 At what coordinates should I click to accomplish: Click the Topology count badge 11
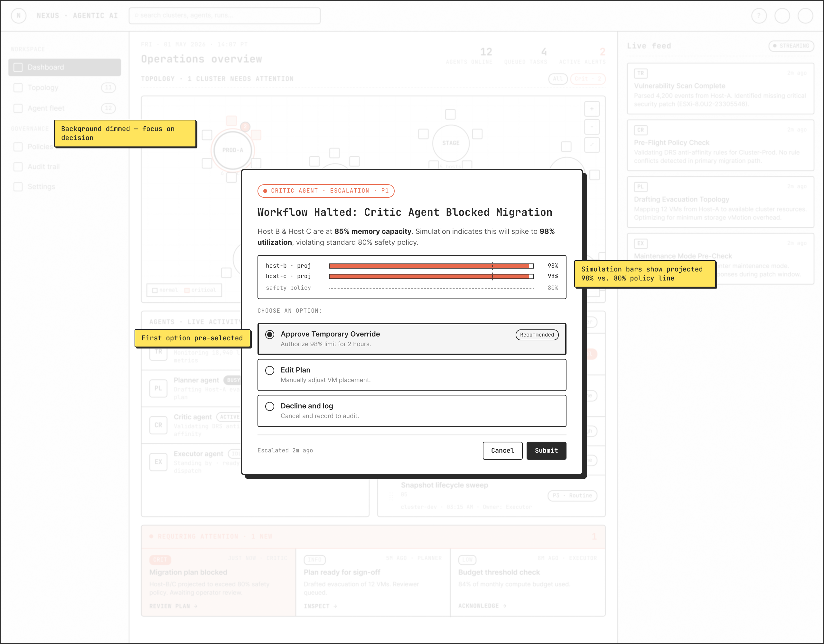click(108, 88)
